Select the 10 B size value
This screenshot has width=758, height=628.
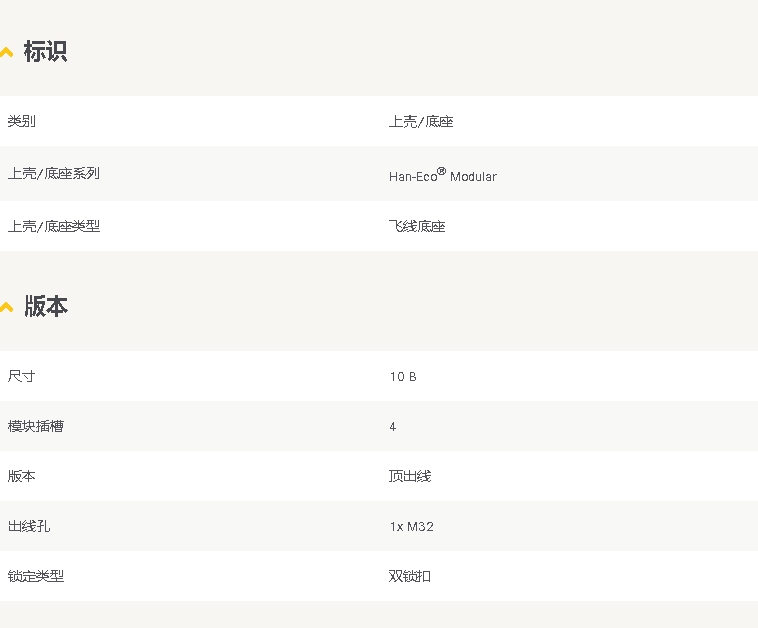[403, 376]
